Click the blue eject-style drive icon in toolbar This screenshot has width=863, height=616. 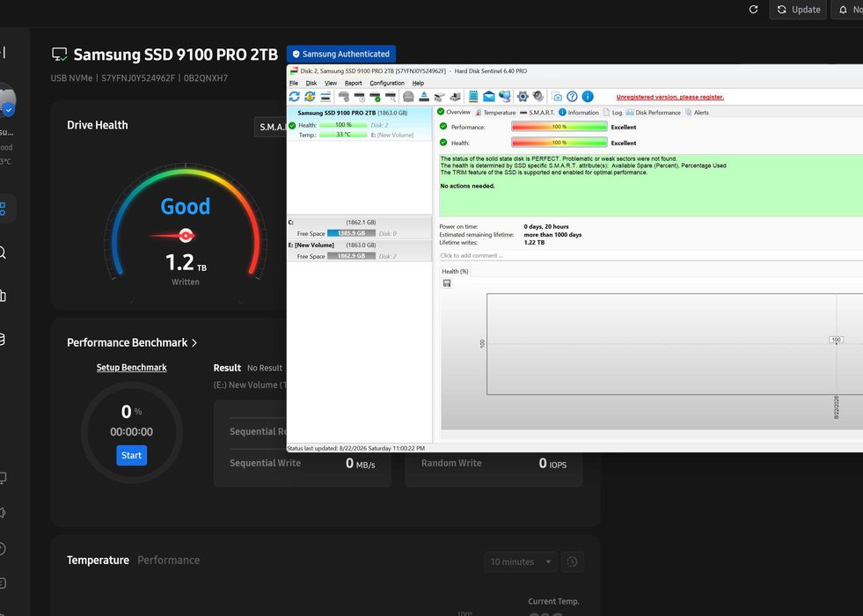pos(424,96)
